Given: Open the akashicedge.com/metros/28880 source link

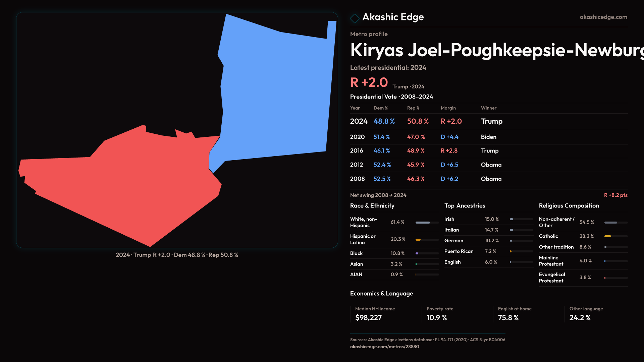Looking at the screenshot, I should (x=384, y=347).
